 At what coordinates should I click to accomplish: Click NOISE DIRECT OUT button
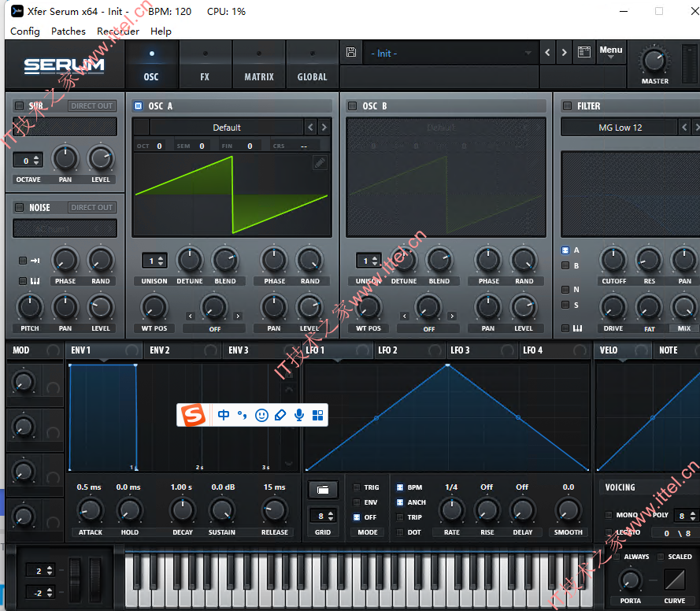click(92, 208)
